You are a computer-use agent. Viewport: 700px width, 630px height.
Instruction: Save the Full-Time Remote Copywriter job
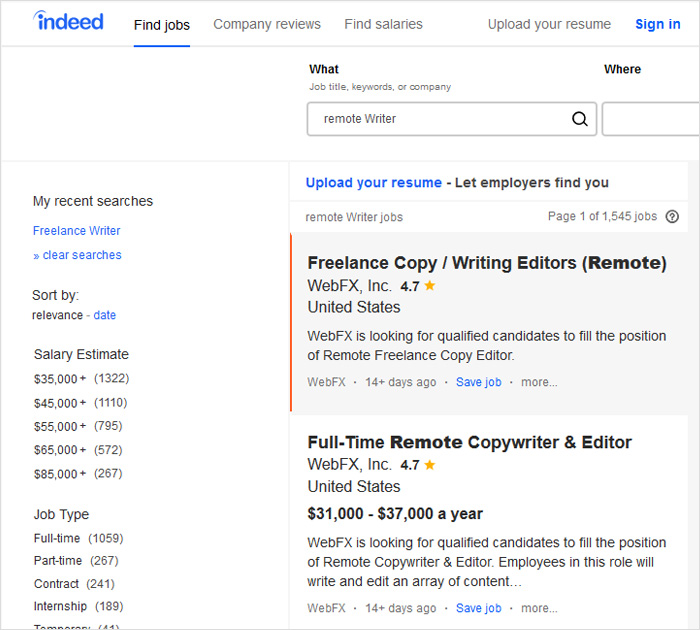click(478, 608)
